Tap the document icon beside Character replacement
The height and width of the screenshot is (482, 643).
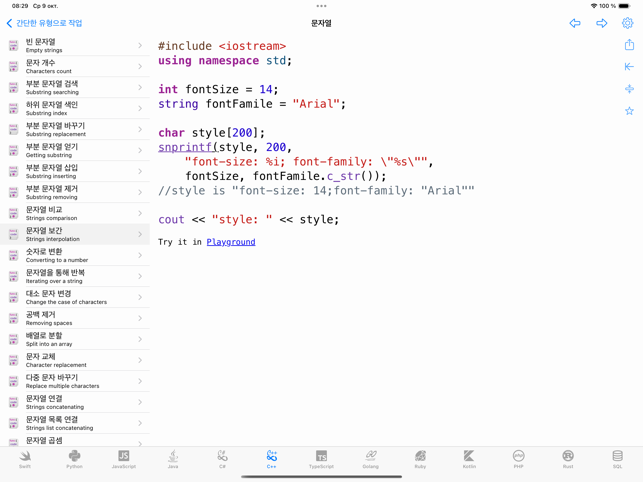pyautogui.click(x=14, y=360)
